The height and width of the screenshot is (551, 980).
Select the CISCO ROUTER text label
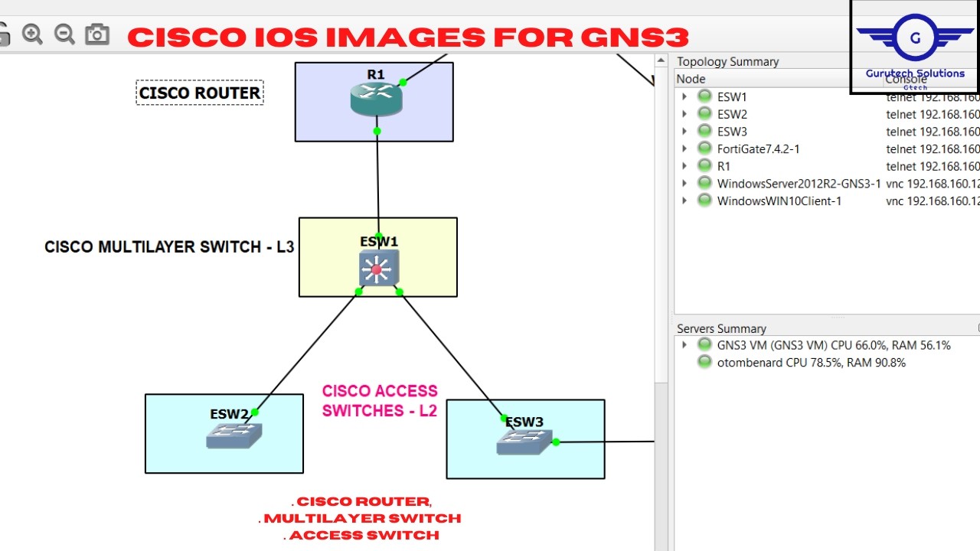click(200, 93)
